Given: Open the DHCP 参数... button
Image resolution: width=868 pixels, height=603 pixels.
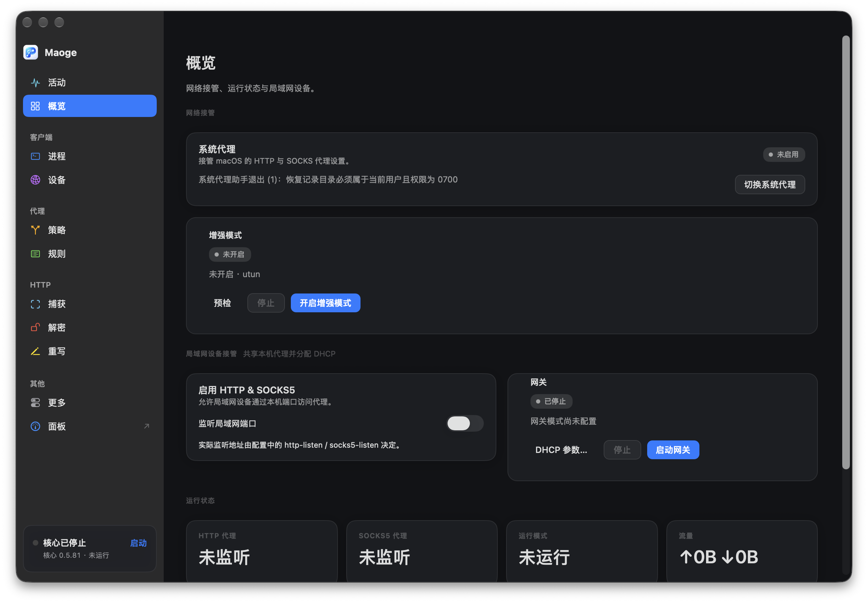Looking at the screenshot, I should [x=561, y=449].
